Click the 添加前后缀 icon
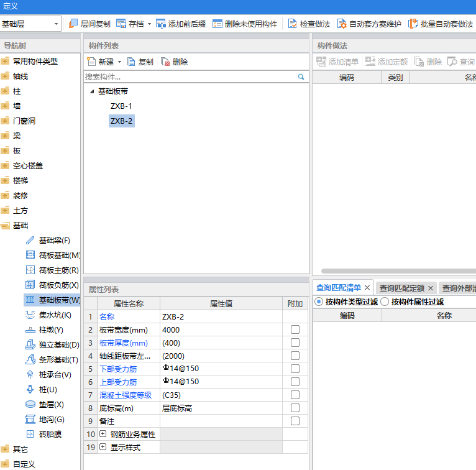 point(160,24)
